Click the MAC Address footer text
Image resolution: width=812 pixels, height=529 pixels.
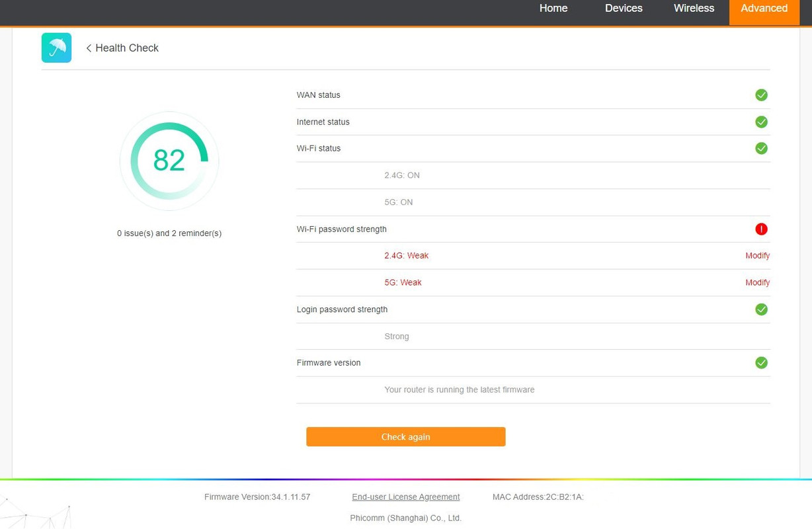pyautogui.click(x=538, y=497)
